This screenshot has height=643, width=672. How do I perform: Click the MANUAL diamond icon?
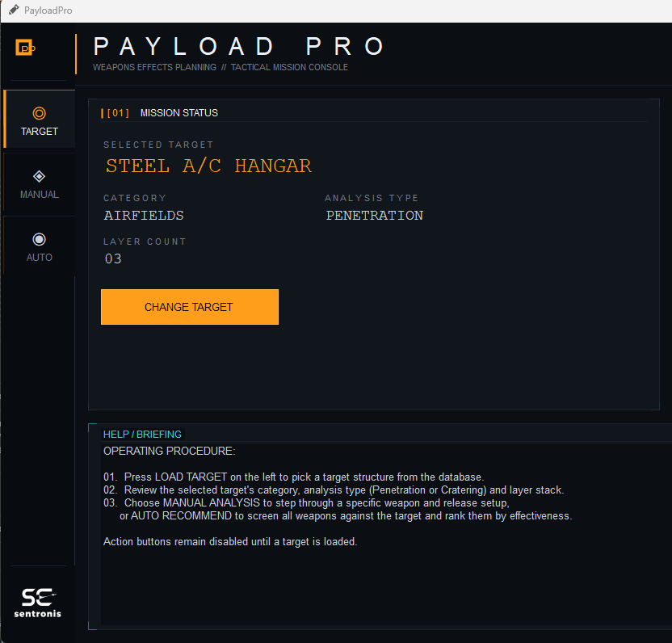[x=39, y=176]
